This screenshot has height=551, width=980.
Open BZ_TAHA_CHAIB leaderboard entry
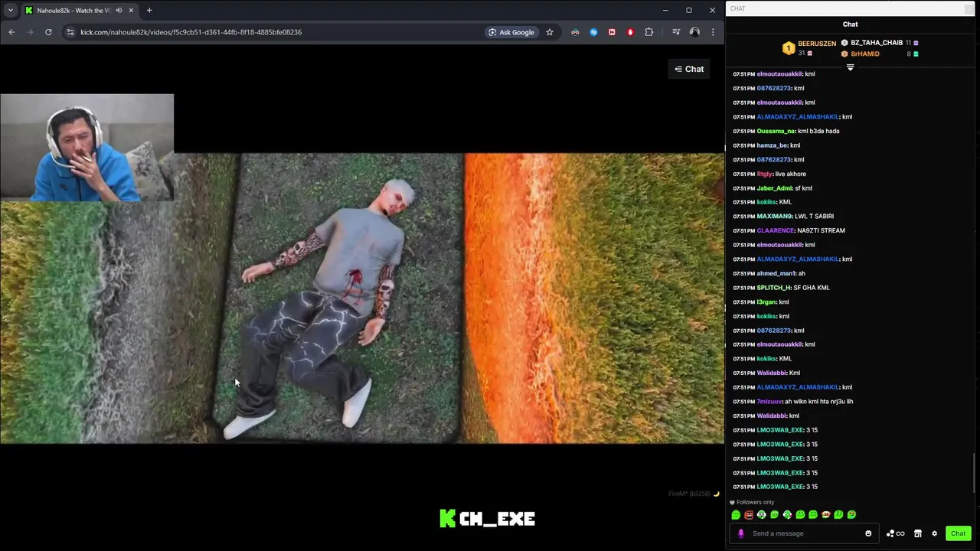(879, 43)
